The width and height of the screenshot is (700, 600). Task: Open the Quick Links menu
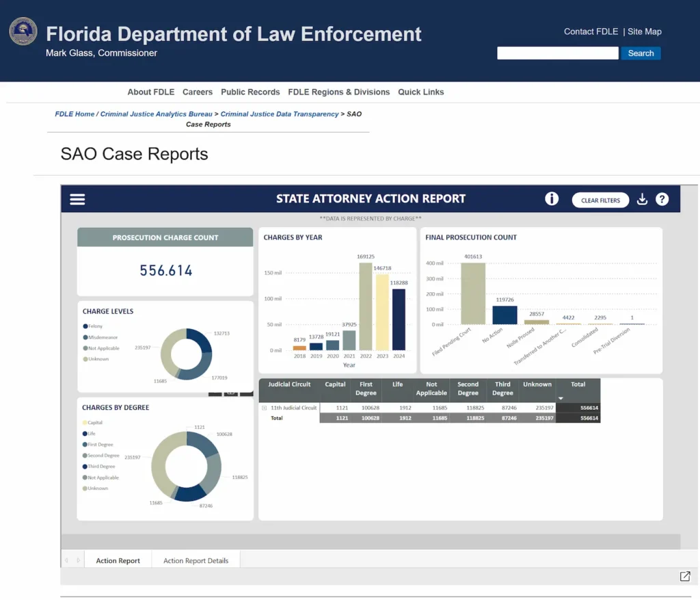pos(421,92)
